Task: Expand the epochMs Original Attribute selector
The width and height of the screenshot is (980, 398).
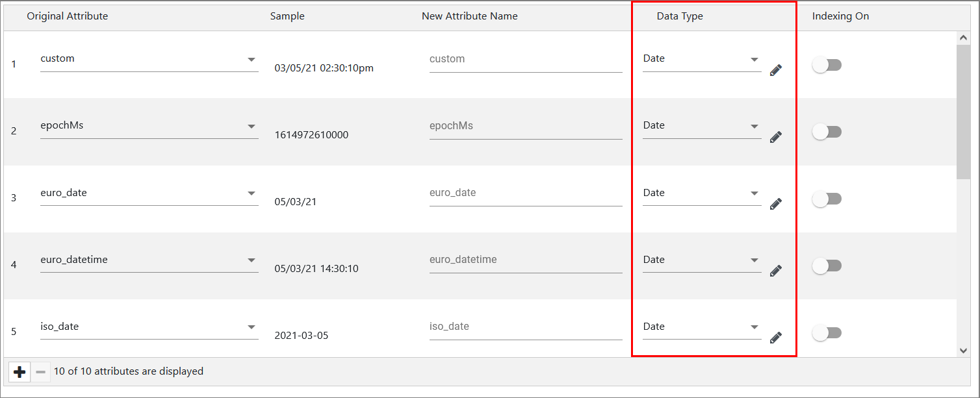Action: pos(251,126)
